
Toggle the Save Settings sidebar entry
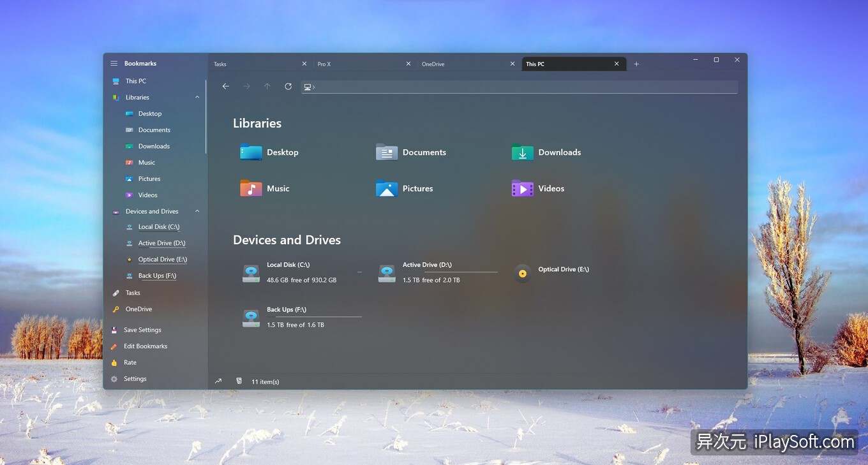[x=142, y=330]
